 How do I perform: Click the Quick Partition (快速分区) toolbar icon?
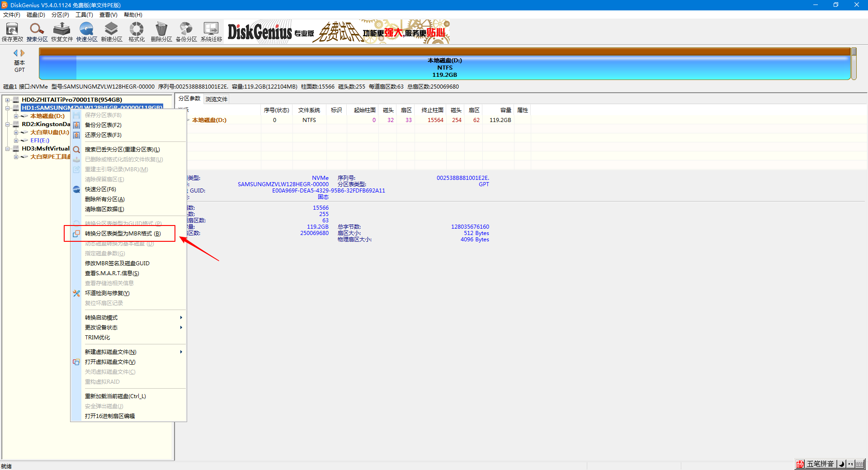[x=87, y=32]
